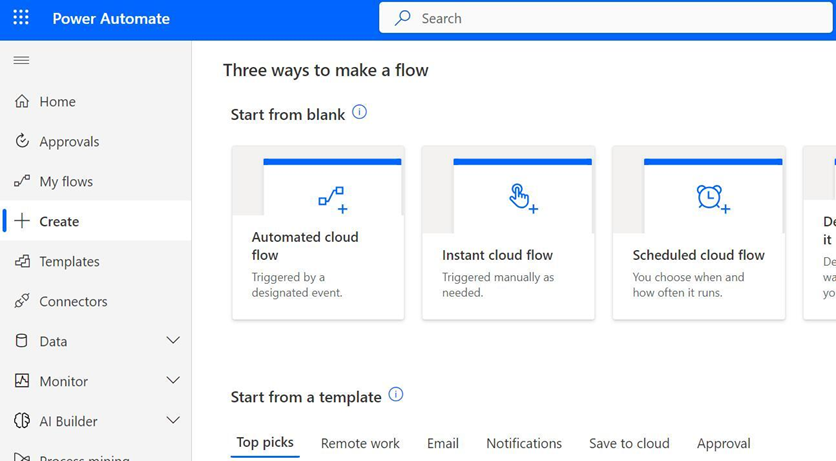Screen dimensions: 836x461
Task: Select Create in the sidebar
Action: (x=96, y=221)
